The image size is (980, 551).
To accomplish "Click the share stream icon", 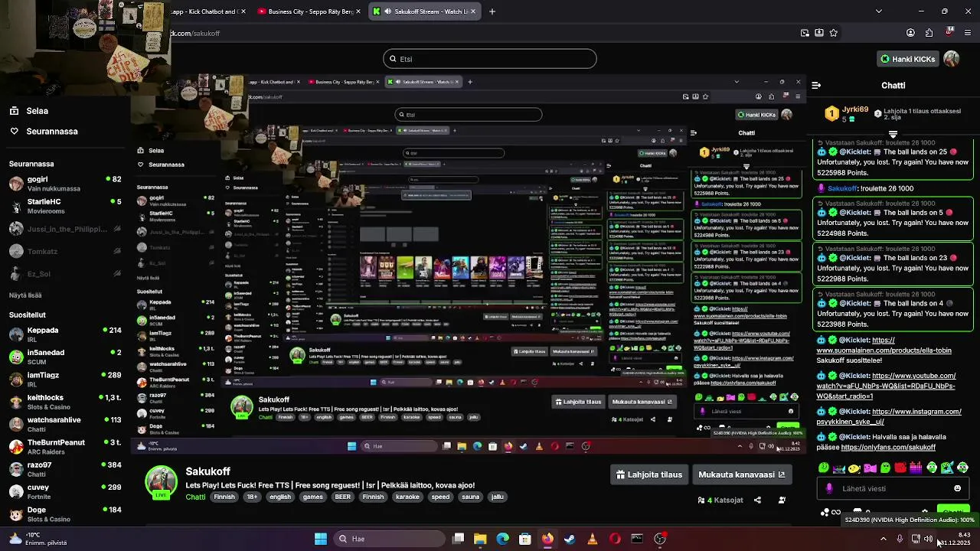I will tap(757, 500).
